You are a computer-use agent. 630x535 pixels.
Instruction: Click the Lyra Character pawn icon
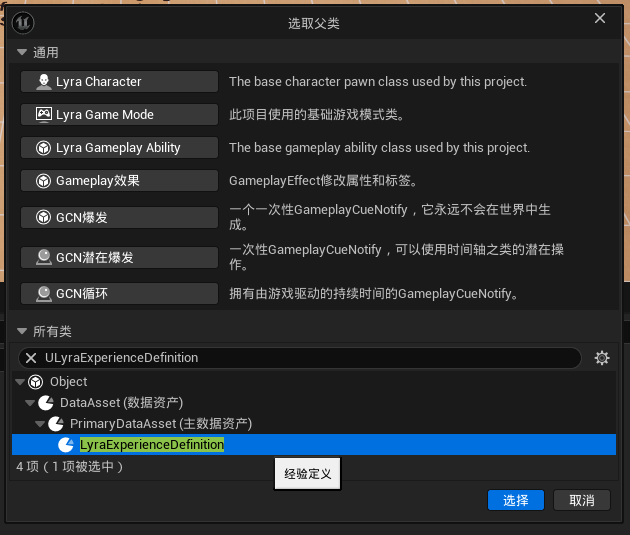[43, 82]
